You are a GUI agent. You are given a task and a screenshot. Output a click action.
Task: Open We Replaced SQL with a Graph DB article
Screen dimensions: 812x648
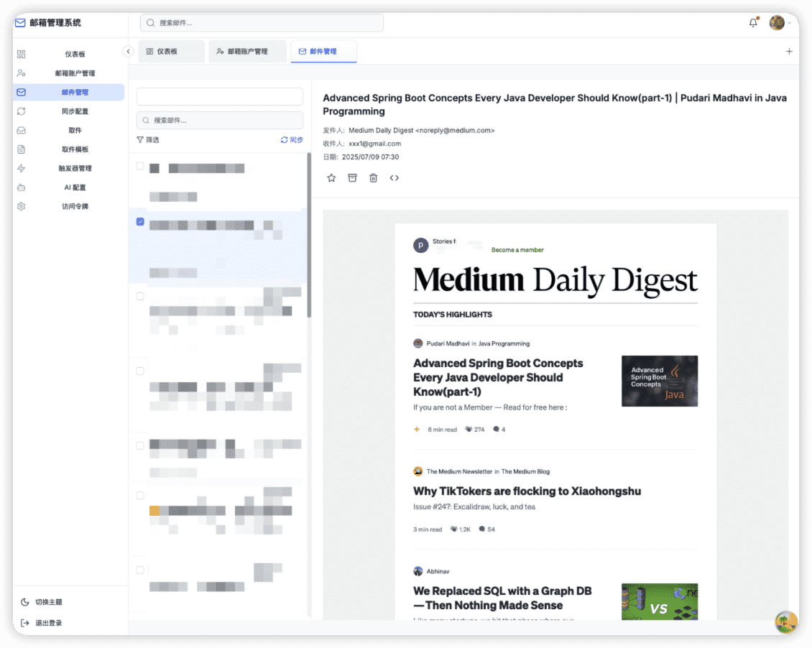[x=502, y=598]
